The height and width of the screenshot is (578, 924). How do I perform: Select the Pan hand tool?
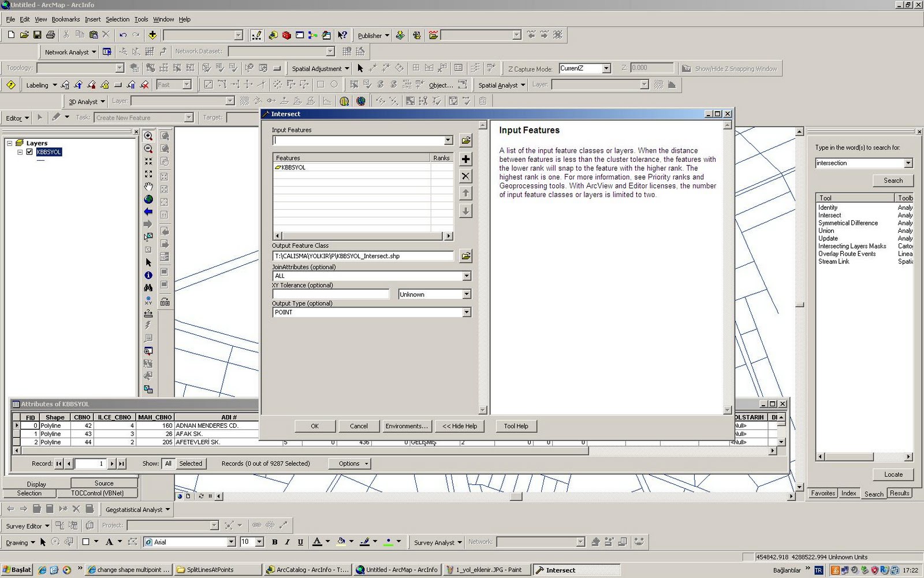coord(148,187)
